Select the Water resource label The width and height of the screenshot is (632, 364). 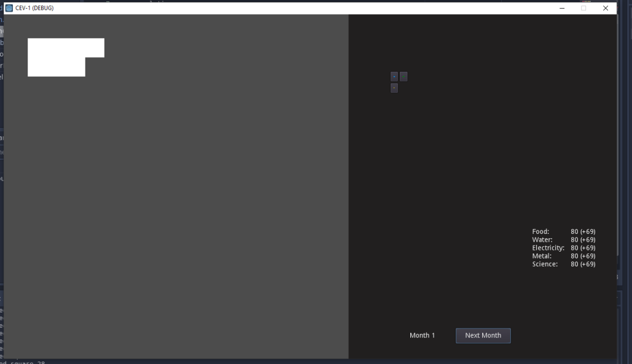542,239
